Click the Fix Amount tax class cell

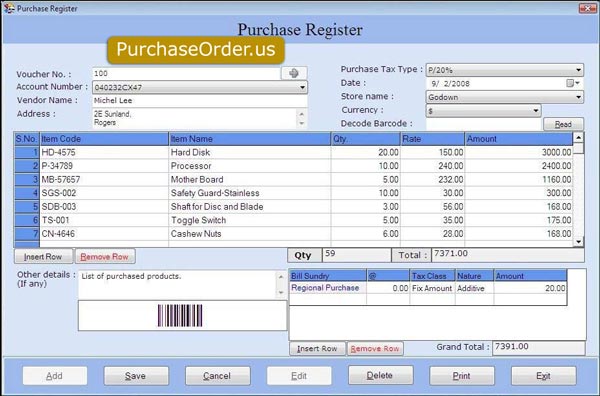tap(432, 288)
